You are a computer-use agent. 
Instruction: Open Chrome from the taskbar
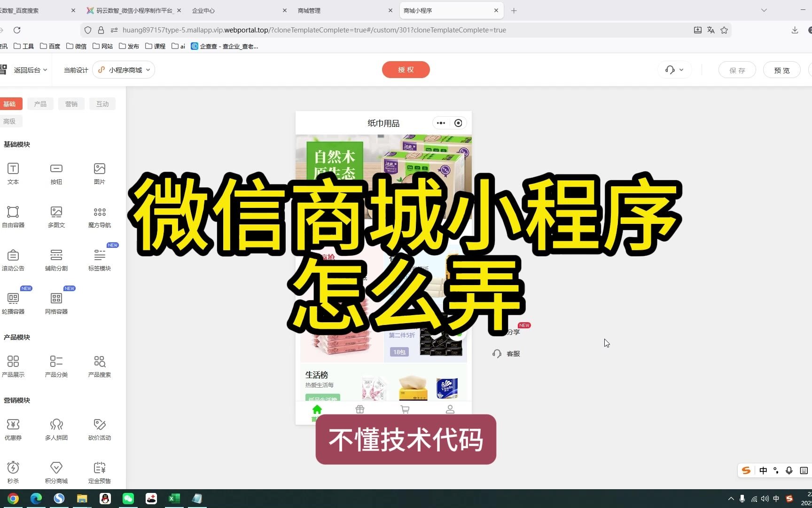coord(13,499)
